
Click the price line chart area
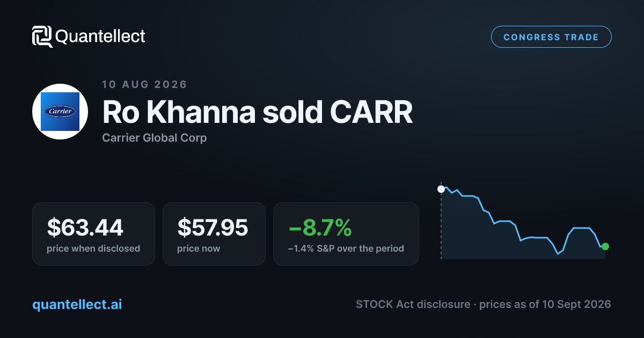pyautogui.click(x=523, y=223)
